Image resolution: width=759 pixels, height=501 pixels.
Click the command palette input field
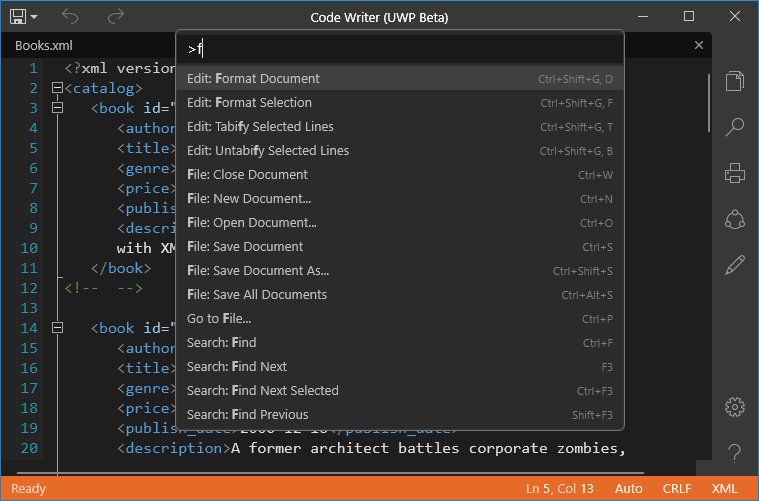coord(400,49)
